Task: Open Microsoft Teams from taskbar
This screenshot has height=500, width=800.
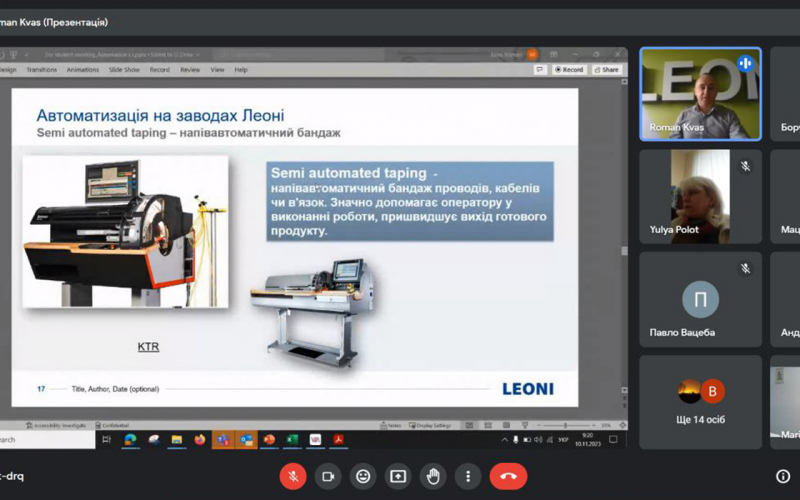Action: click(223, 439)
